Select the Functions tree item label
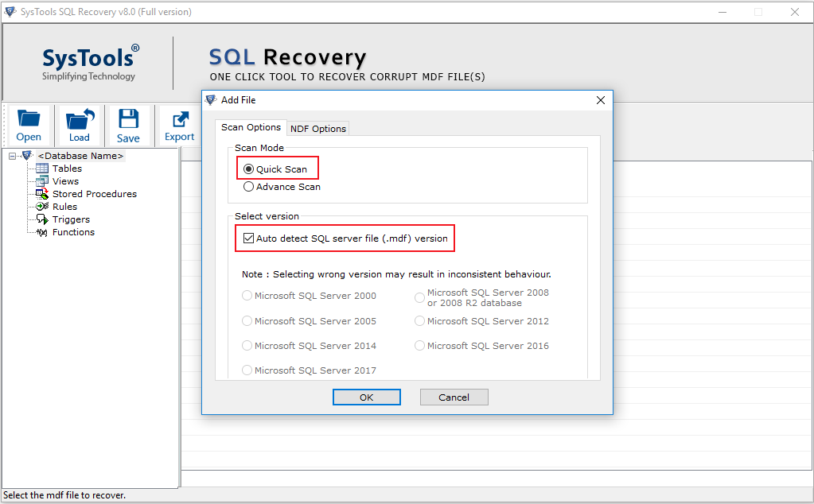Viewport: 814px width, 504px height. (73, 232)
